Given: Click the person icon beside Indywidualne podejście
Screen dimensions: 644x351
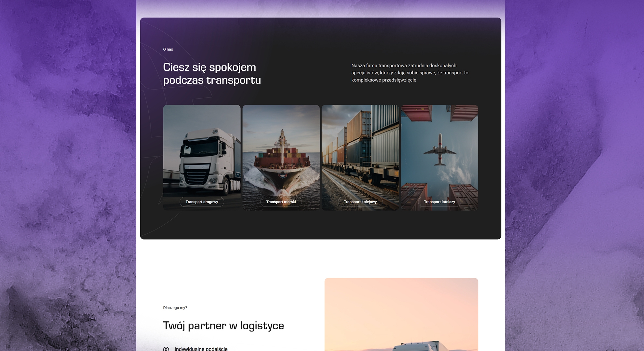Looking at the screenshot, I should tap(166, 349).
